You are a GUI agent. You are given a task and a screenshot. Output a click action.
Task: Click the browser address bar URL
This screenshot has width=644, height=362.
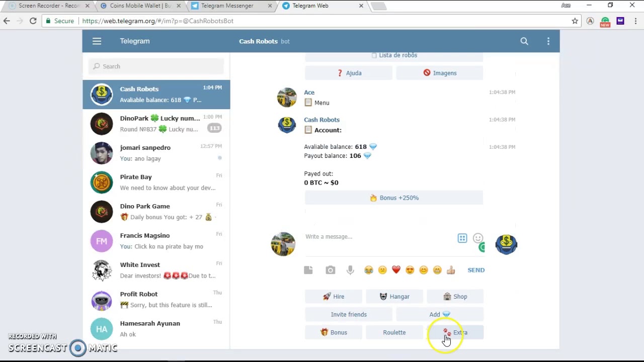point(157,21)
